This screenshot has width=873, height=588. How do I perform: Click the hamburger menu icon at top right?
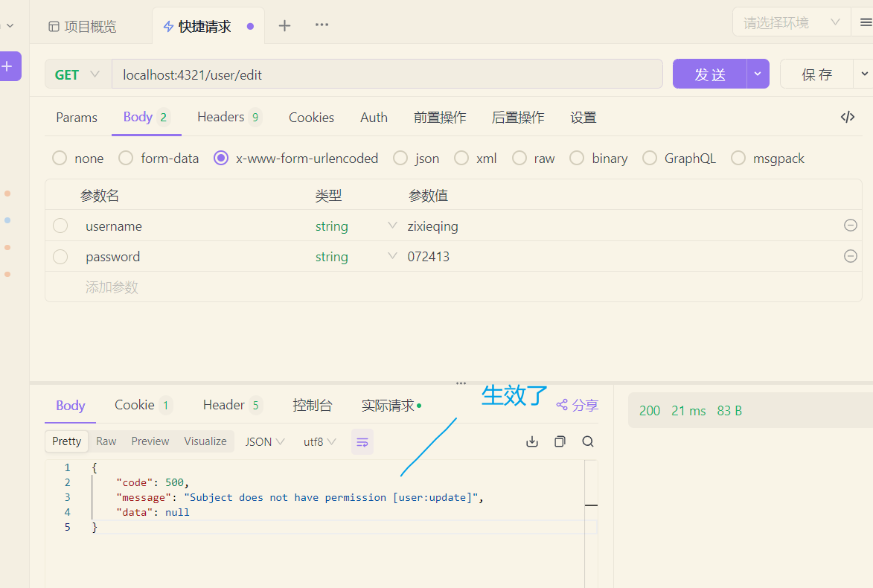tap(866, 22)
